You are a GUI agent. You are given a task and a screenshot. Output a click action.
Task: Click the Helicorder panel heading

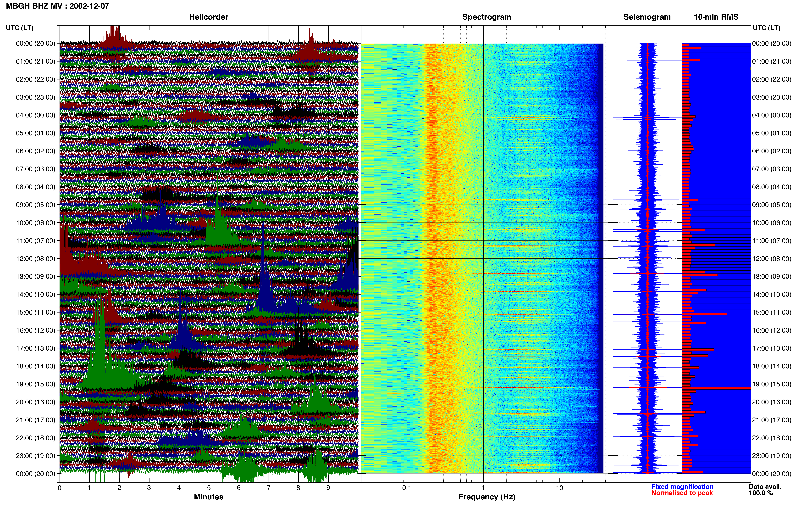[209, 17]
